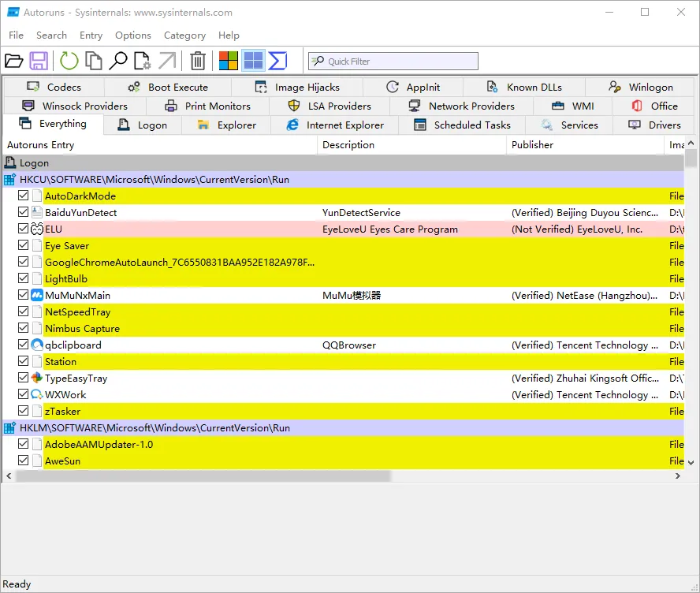Click the HKCU CurrentVersion\Run key row
This screenshot has height=593, width=700.
point(344,179)
